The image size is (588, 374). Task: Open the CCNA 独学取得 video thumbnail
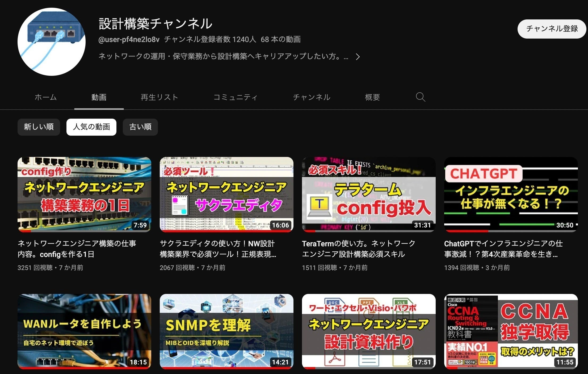coord(511,331)
